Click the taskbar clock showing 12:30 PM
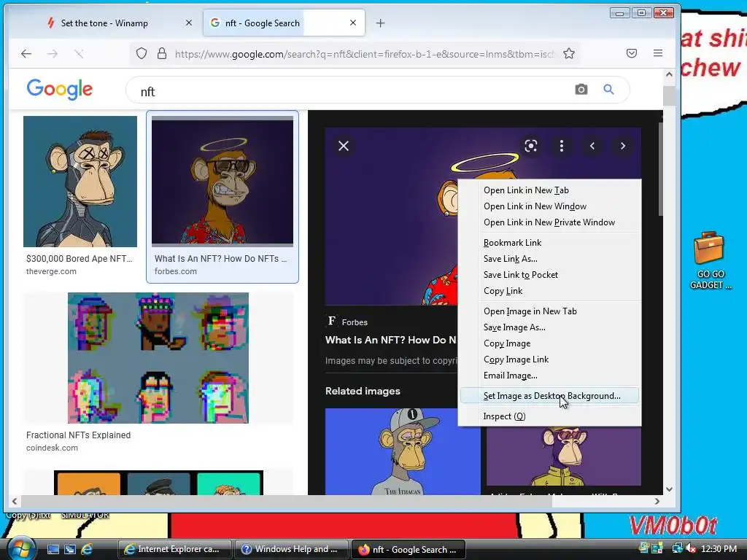This screenshot has height=560, width=747. (x=719, y=549)
